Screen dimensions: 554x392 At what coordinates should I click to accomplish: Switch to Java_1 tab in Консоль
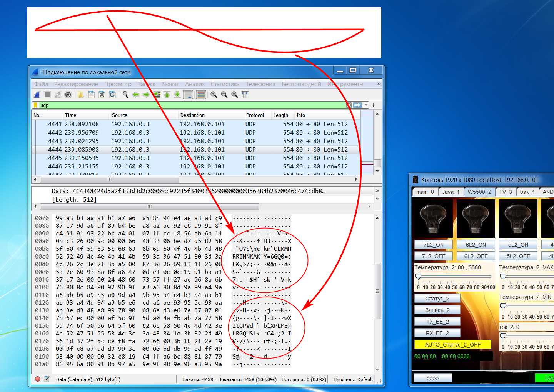pyautogui.click(x=451, y=192)
